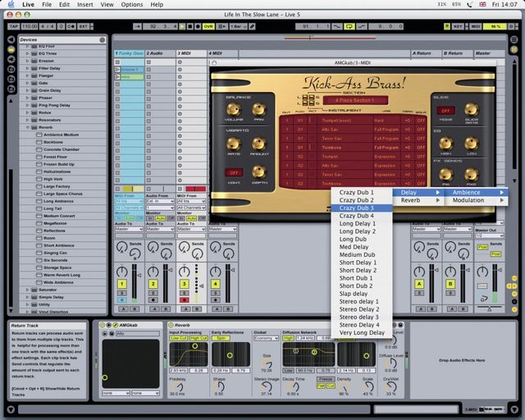Toggle the OVR overdub switch
This screenshot has height=420, width=525.
pos(208,26)
